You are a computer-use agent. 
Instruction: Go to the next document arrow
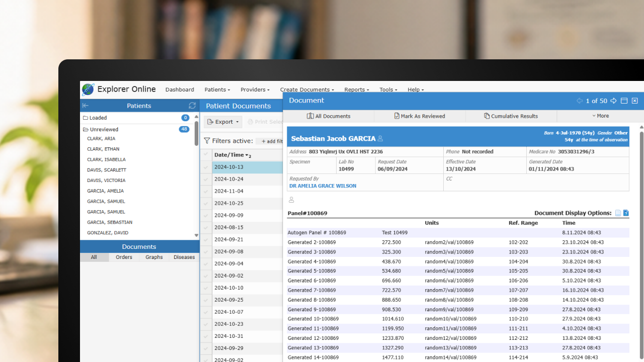(614, 101)
